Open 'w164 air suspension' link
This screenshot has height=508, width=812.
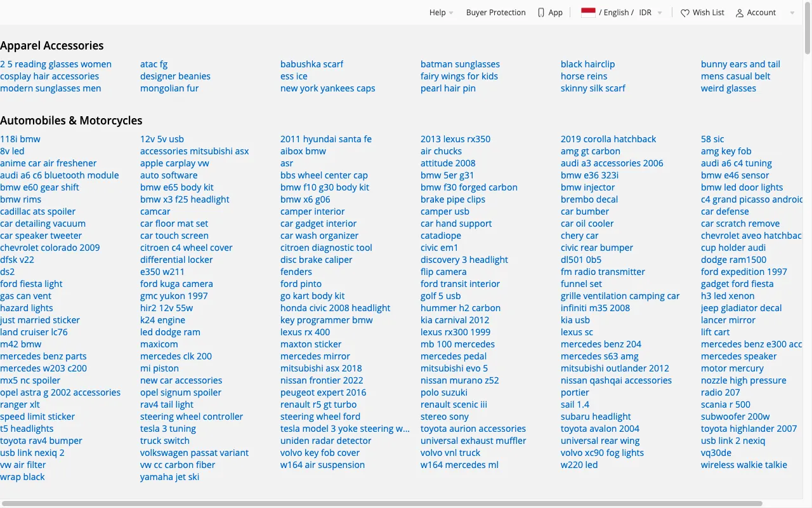[322, 465]
